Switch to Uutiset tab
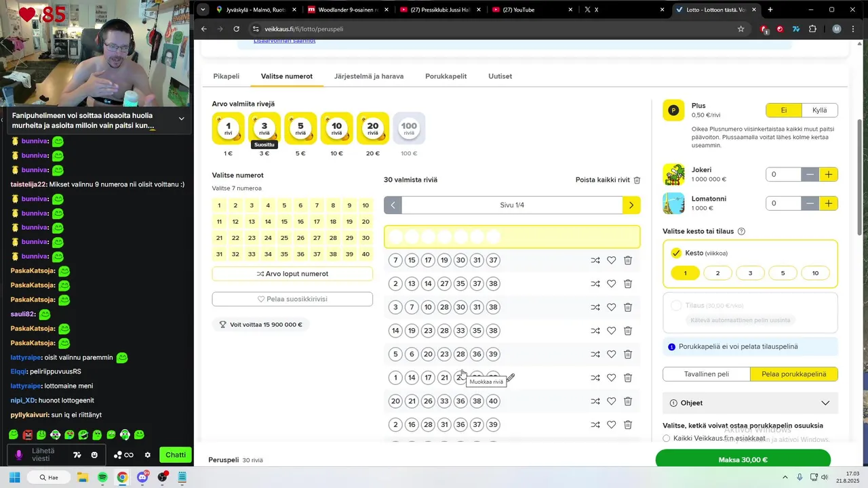 pyautogui.click(x=500, y=76)
